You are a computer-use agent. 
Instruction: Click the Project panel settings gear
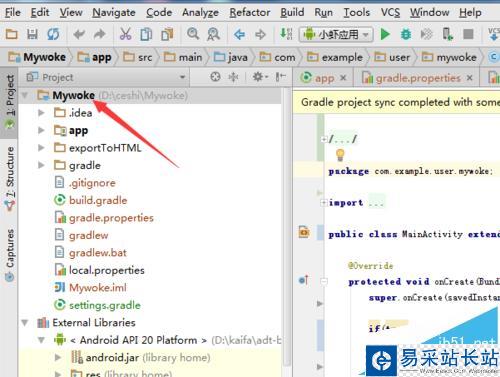[x=259, y=77]
